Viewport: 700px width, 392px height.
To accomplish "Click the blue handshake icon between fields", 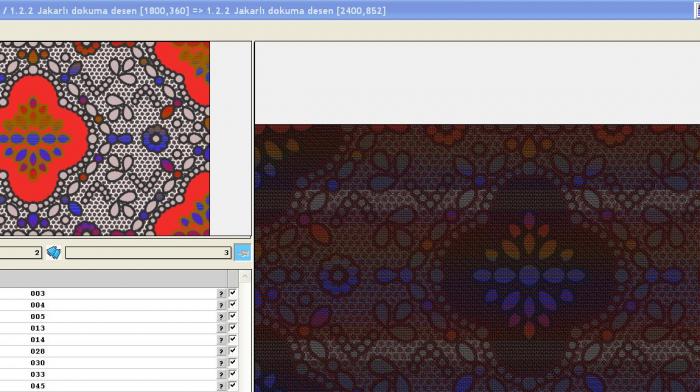I will pyautogui.click(x=54, y=253).
